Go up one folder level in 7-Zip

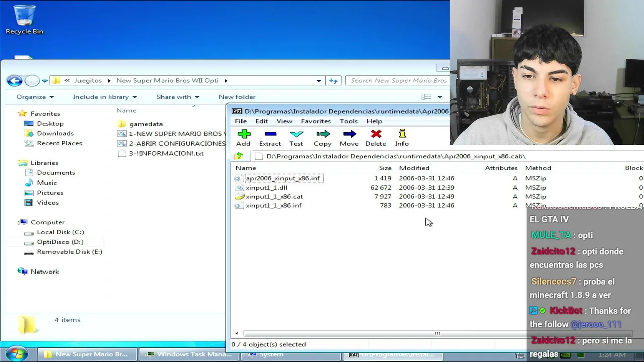[x=238, y=156]
